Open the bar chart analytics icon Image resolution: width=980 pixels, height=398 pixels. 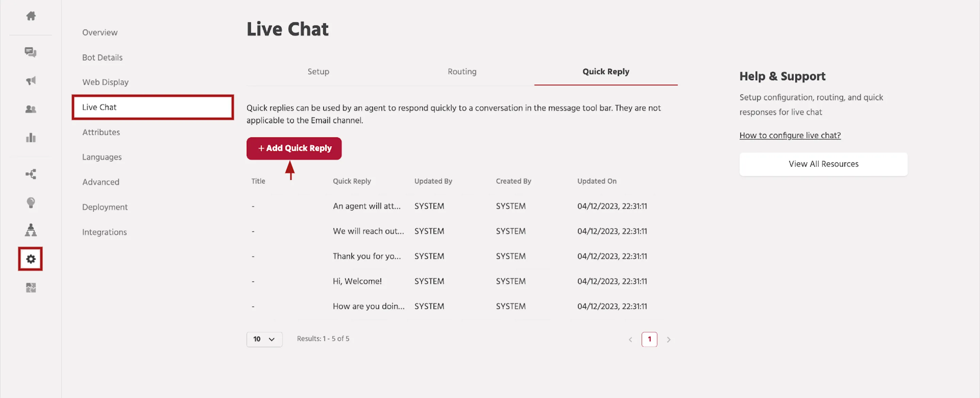(x=31, y=137)
